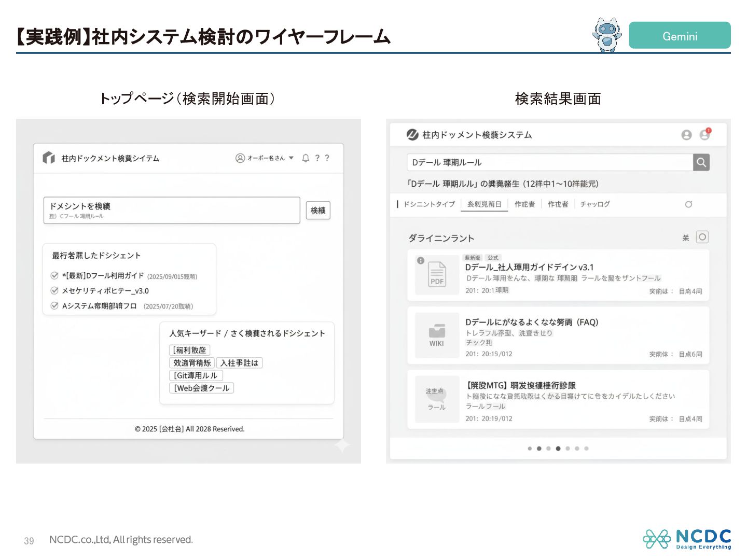Viewport: 747px width, 560px height.
Task: Click the top page app logo icon
Action: [49, 158]
